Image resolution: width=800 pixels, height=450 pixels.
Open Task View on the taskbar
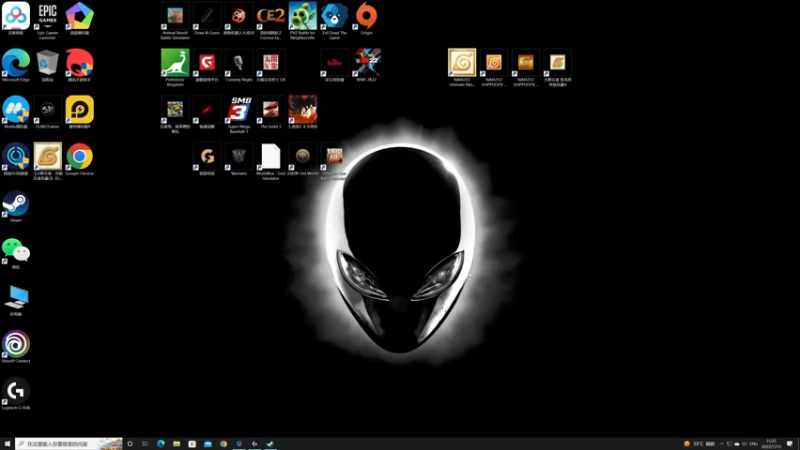click(145, 444)
